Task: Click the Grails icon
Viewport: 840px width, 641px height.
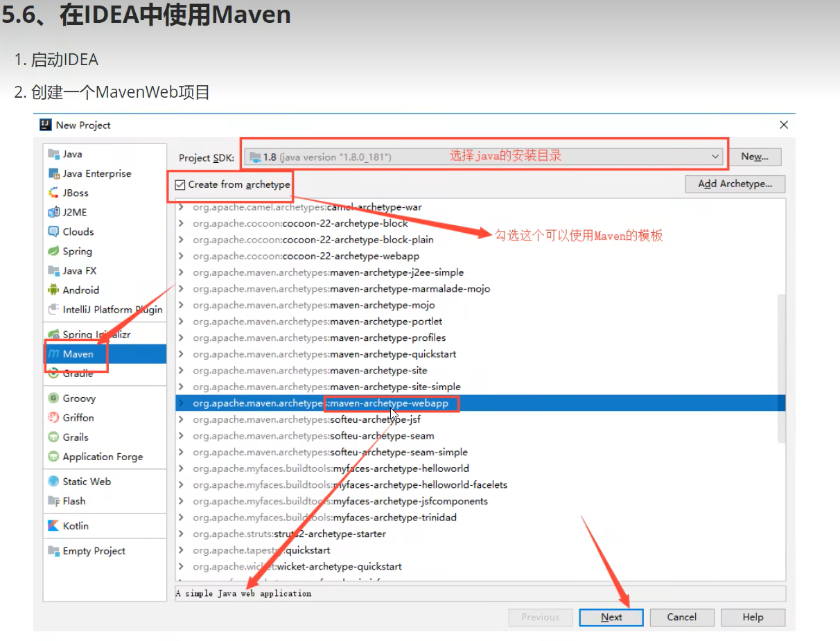Action: pos(53,437)
